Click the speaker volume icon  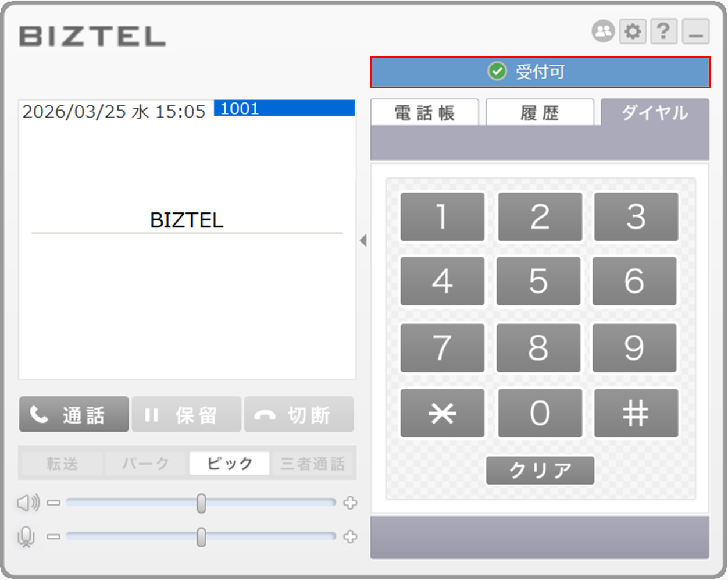point(28,503)
